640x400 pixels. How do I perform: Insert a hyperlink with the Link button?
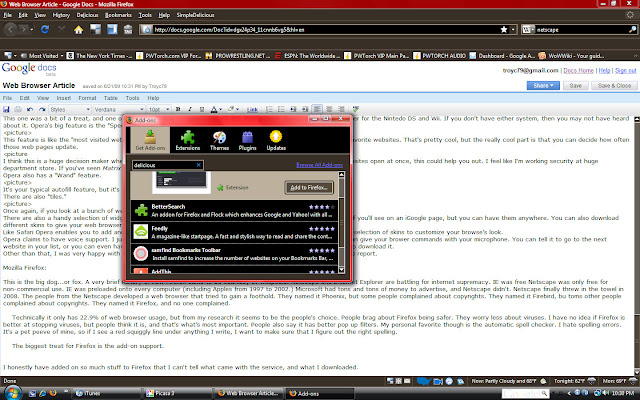[252, 110]
